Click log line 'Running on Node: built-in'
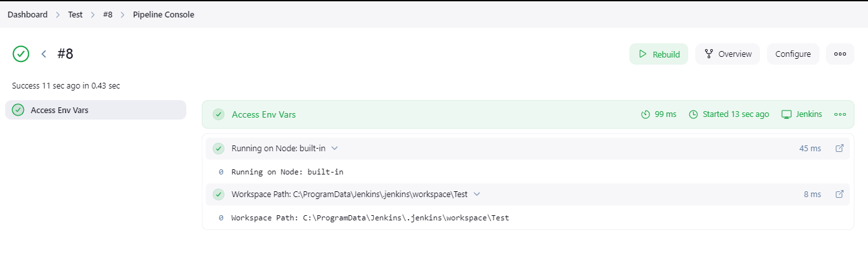The image size is (868, 274). (x=287, y=172)
